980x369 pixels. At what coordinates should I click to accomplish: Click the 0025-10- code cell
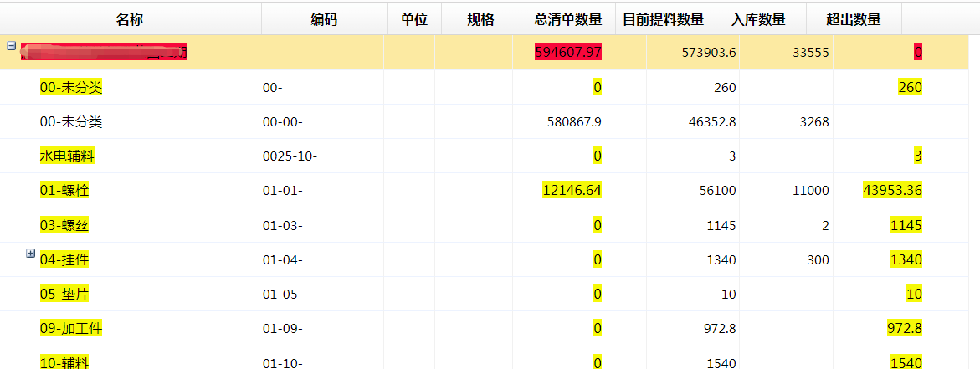290,156
